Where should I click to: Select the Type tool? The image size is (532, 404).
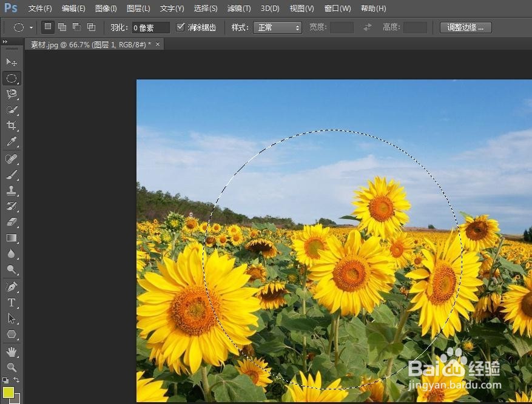11,302
